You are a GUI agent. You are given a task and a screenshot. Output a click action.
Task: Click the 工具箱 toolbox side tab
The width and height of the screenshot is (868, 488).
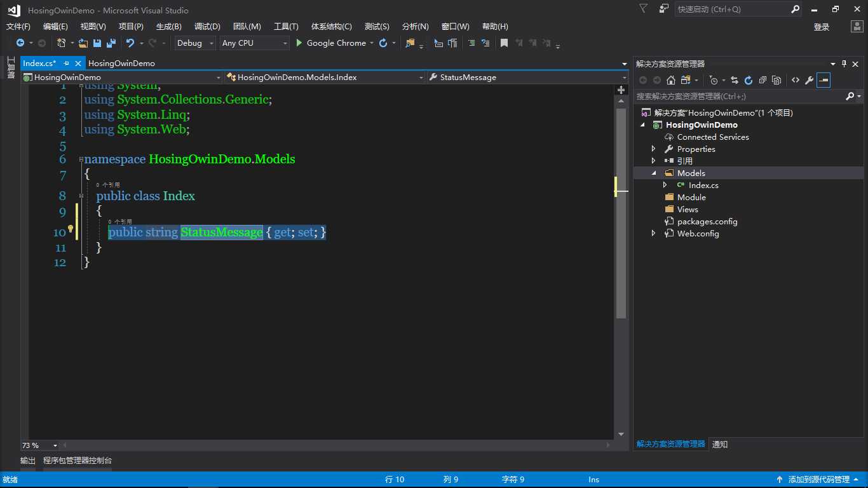pos(10,68)
